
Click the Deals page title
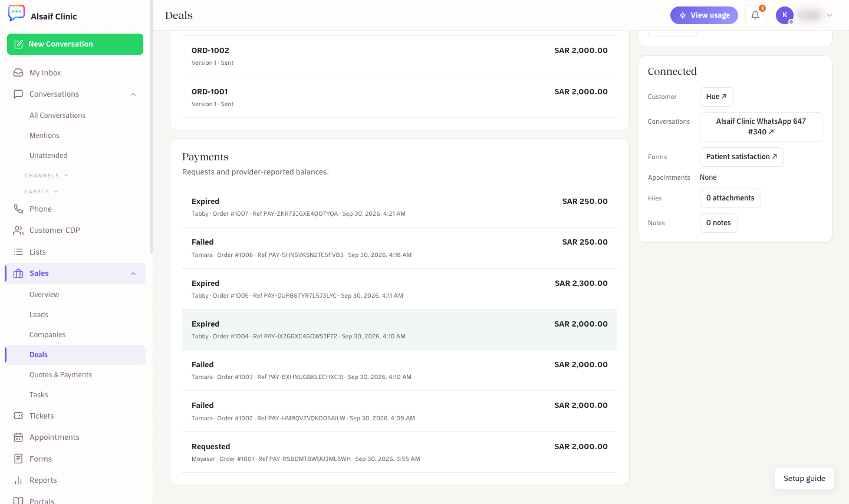(179, 15)
